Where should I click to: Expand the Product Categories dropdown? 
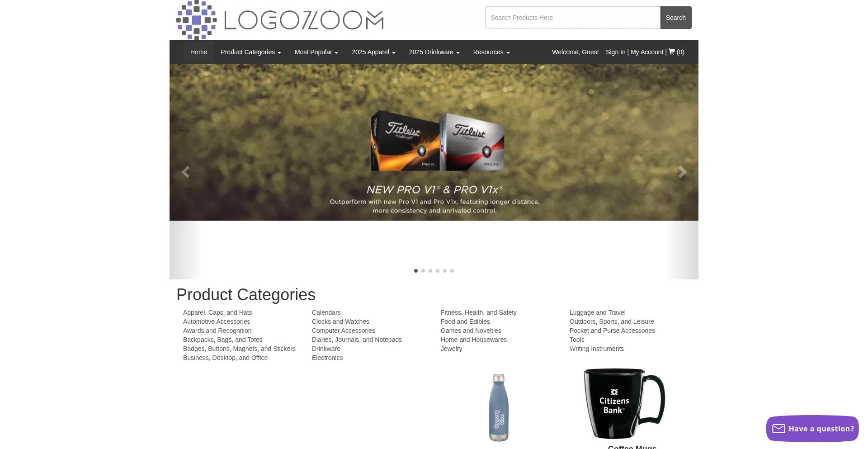[251, 52]
